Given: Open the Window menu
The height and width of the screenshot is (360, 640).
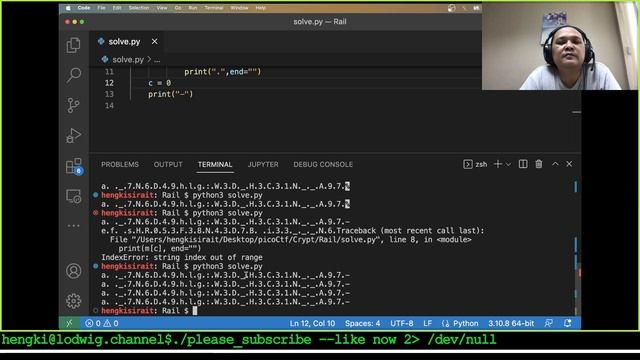Looking at the screenshot, I should point(239,8).
